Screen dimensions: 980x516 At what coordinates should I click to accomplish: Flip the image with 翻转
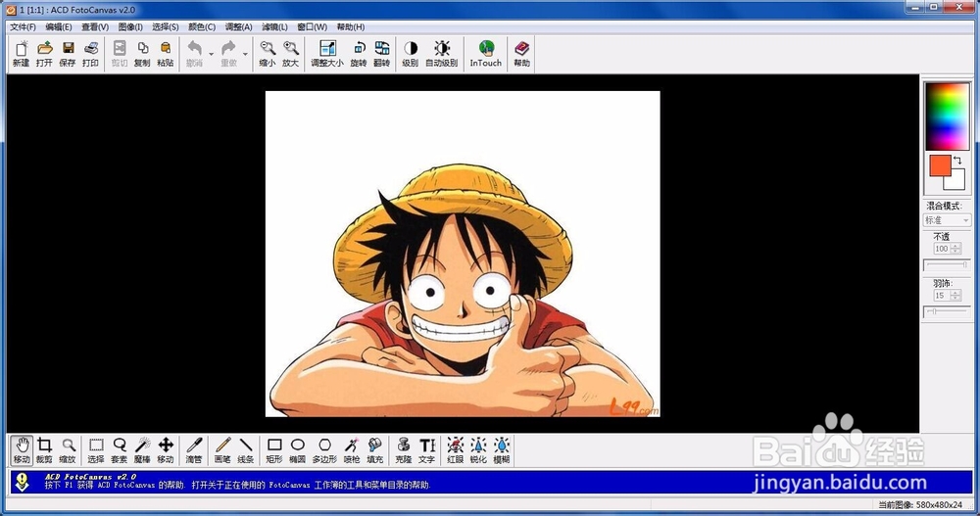tap(382, 54)
